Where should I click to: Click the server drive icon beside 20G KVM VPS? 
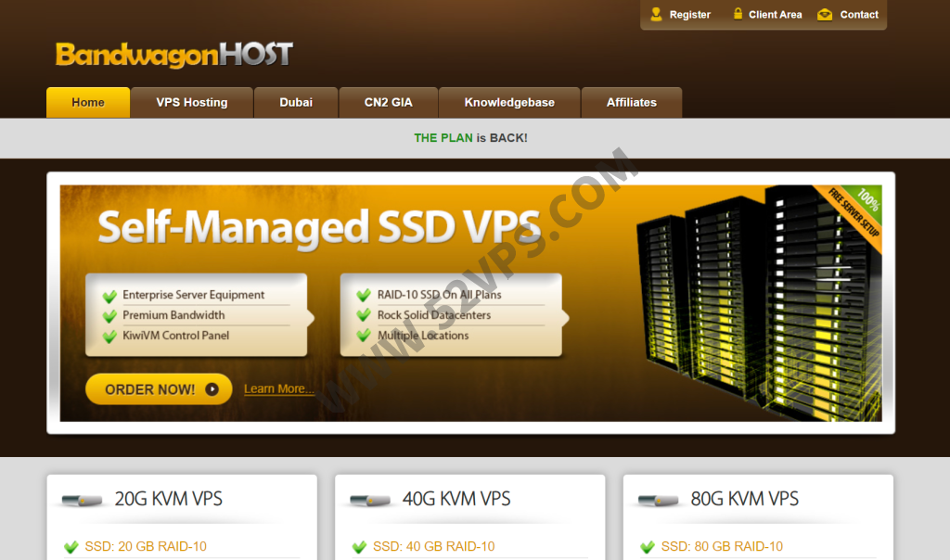pos(82,500)
